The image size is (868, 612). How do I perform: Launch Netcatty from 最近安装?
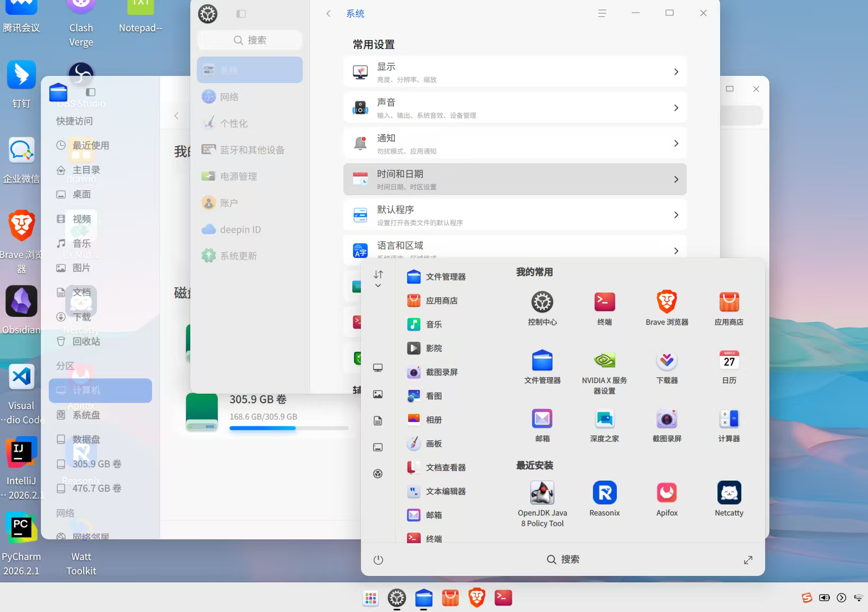click(729, 499)
